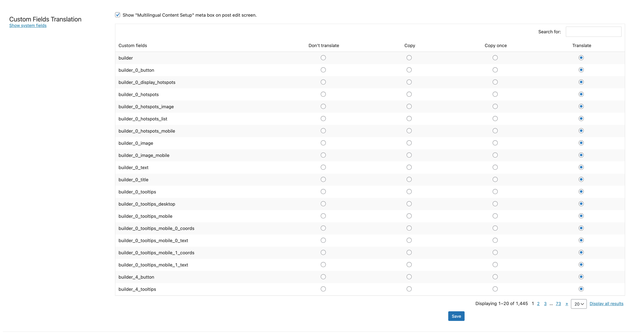Choose Copy once for builder_0_tooltips_mobile
Viewport: 644px width, 335px height.
(495, 216)
